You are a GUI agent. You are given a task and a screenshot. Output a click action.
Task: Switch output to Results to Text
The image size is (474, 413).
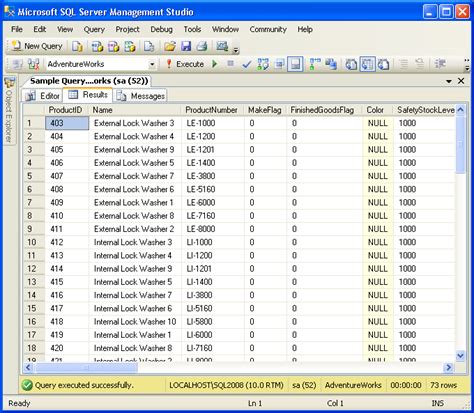coord(351,64)
